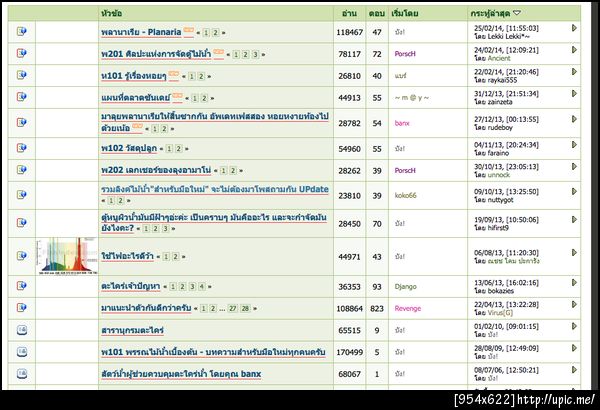Open page 2 of ใช้ไฟอะไรดีว้า thread
This screenshot has height=410, width=600.
tap(175, 256)
